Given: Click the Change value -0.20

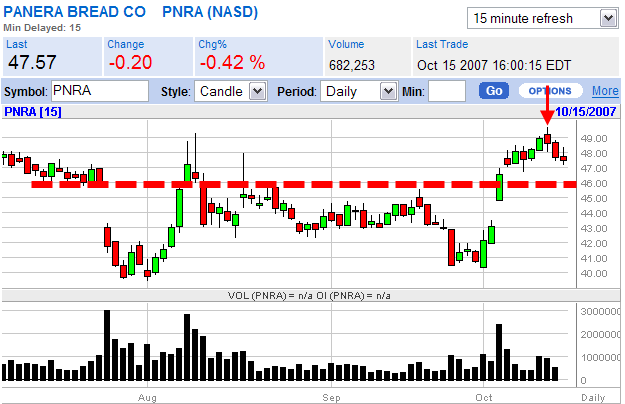Looking at the screenshot, I should (130, 63).
